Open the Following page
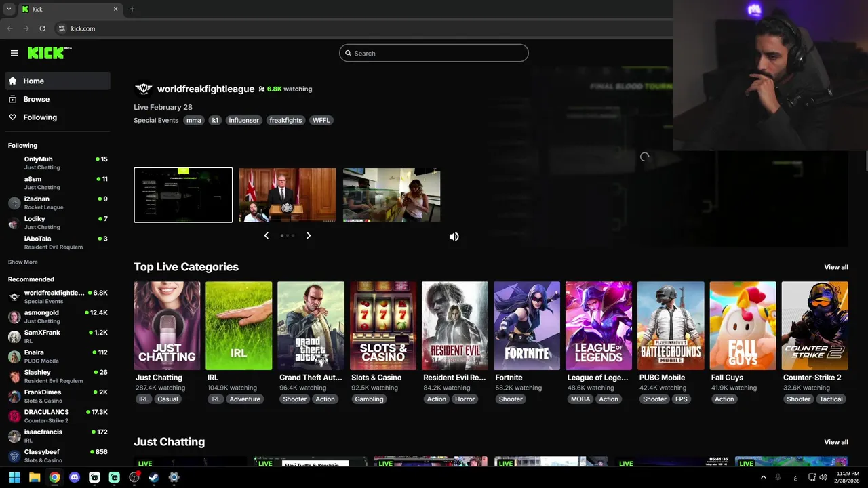 pos(58,117)
